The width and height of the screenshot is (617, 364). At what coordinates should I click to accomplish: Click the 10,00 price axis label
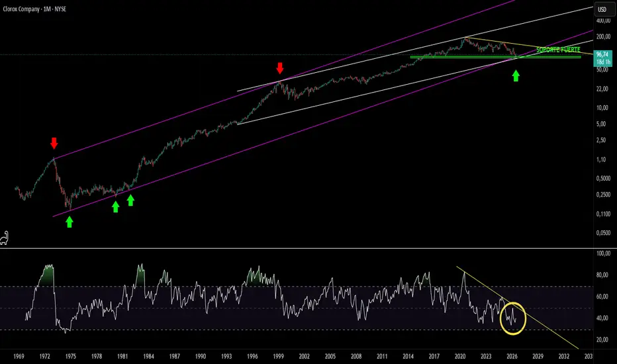coord(602,108)
